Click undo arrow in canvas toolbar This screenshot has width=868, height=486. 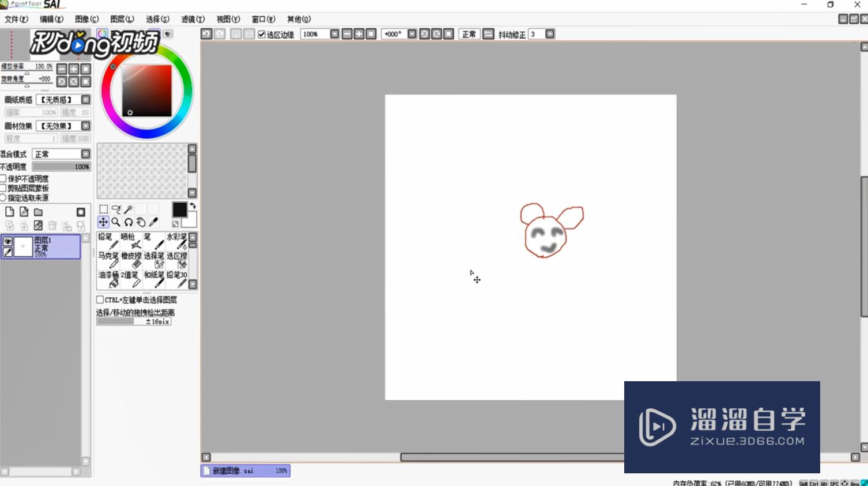pyautogui.click(x=206, y=34)
